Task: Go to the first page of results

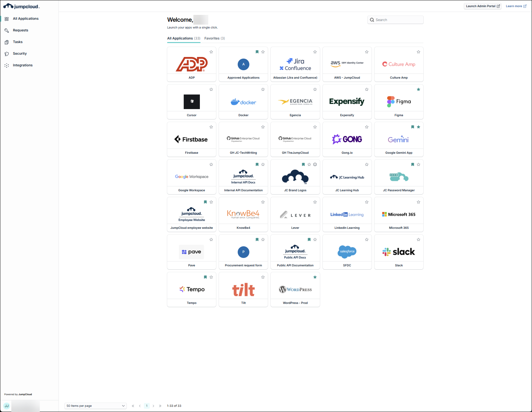Action: coord(133,406)
